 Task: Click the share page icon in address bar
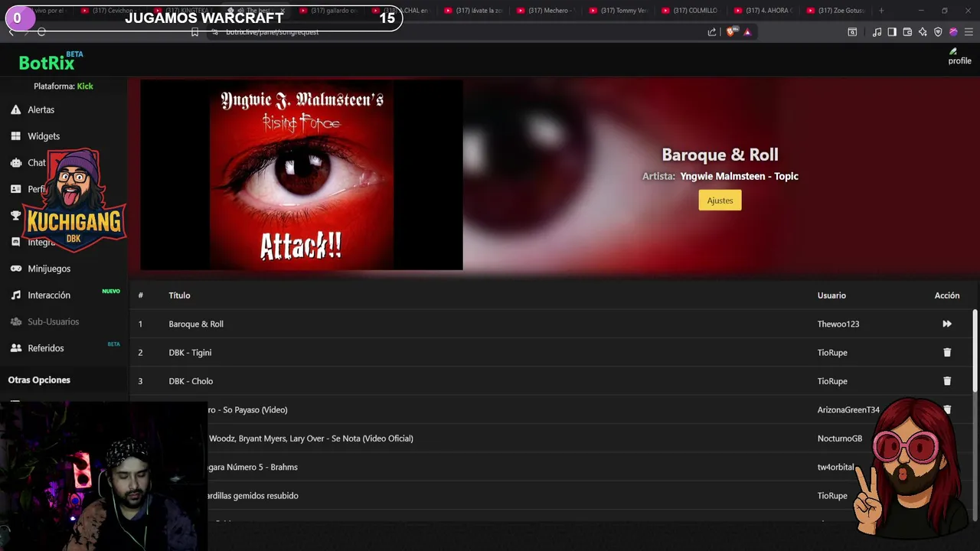(x=712, y=32)
